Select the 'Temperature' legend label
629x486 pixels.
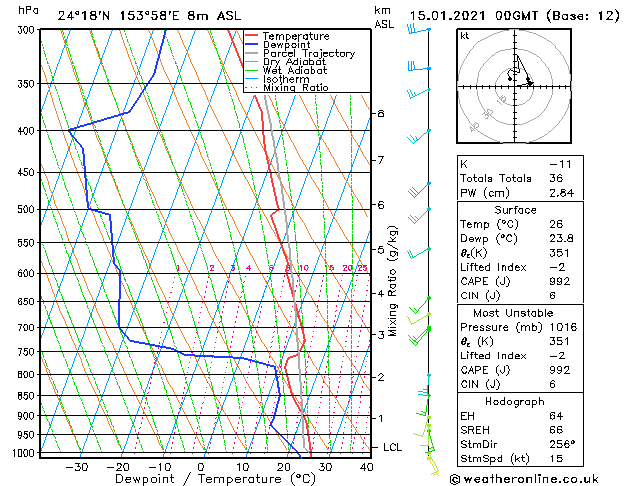coord(296,36)
